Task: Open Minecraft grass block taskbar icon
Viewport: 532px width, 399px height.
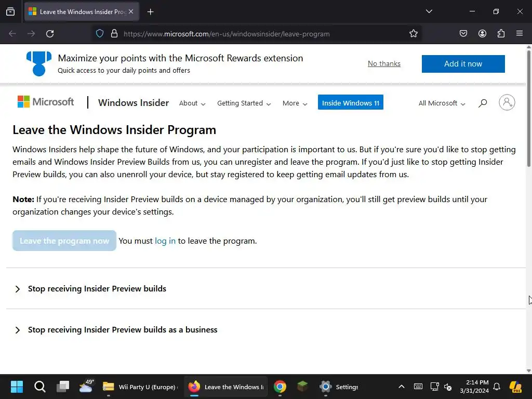Action: point(302,387)
